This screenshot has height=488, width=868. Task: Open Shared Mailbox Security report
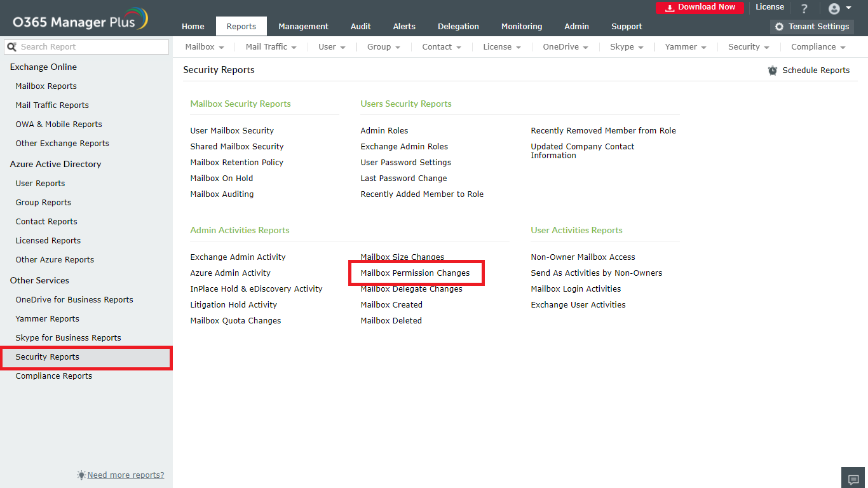coord(237,147)
